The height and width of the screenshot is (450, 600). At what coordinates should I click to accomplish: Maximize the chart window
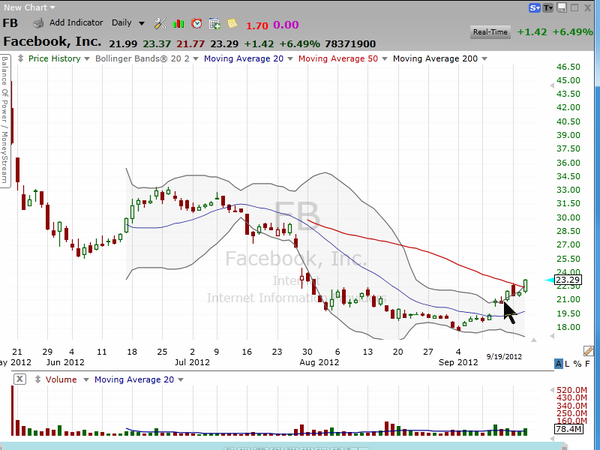coord(574,8)
